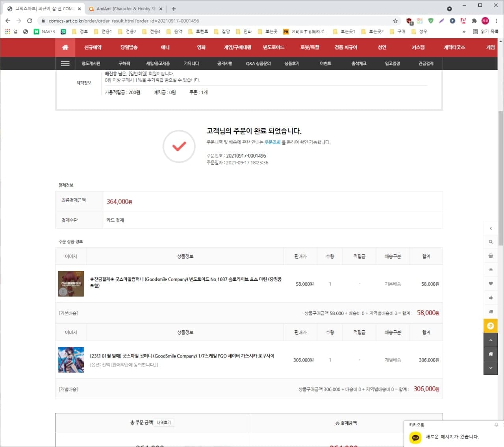The image size is (504, 447).
Task: Open the search icon in the right sidebar
Action: point(491,242)
